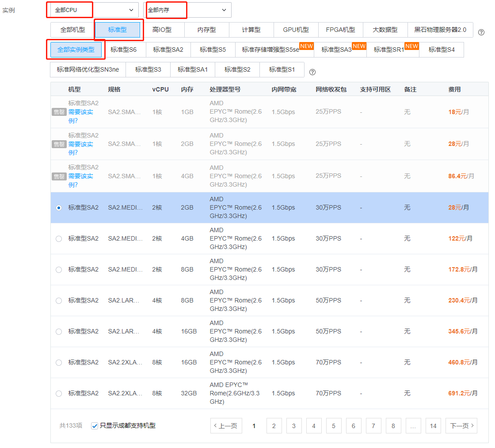Image resolution: width=495 pixels, height=448 pixels.
Task: Click the 共133项 total count text
Action: point(71,425)
